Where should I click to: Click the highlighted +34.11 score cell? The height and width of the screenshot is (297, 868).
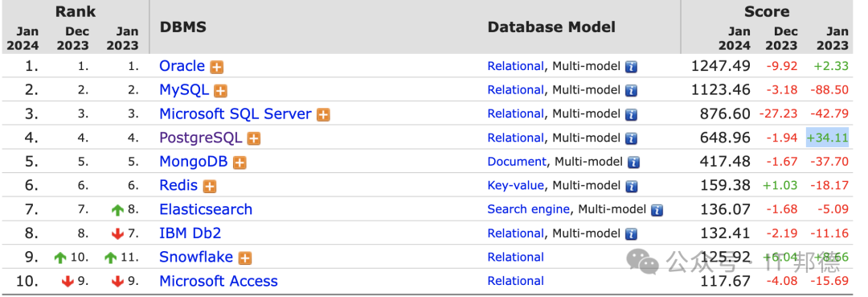827,138
